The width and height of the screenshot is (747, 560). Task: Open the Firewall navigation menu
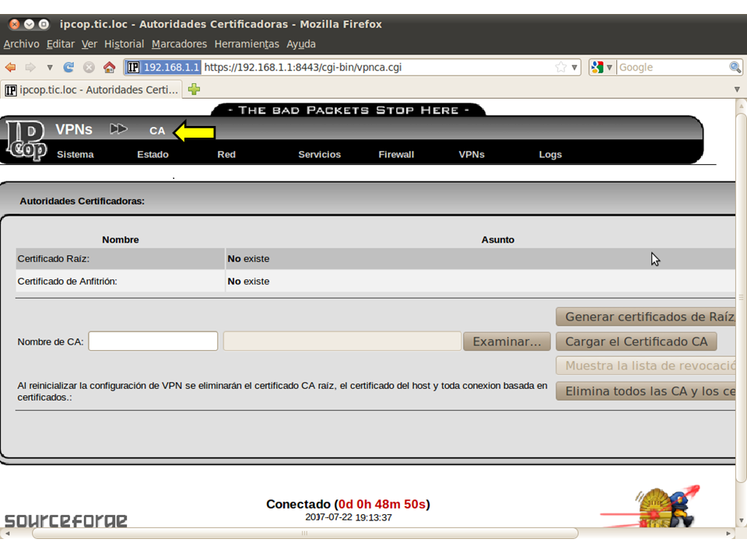tap(396, 155)
